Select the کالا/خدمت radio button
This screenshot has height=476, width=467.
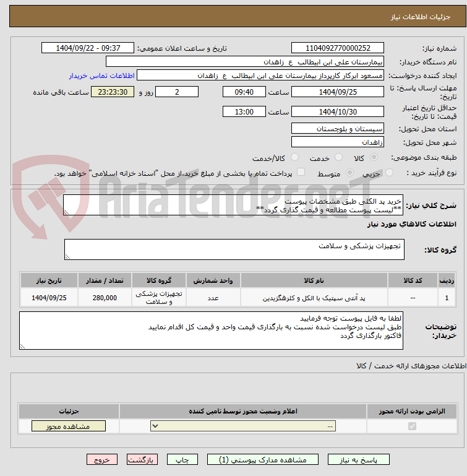click(294, 157)
